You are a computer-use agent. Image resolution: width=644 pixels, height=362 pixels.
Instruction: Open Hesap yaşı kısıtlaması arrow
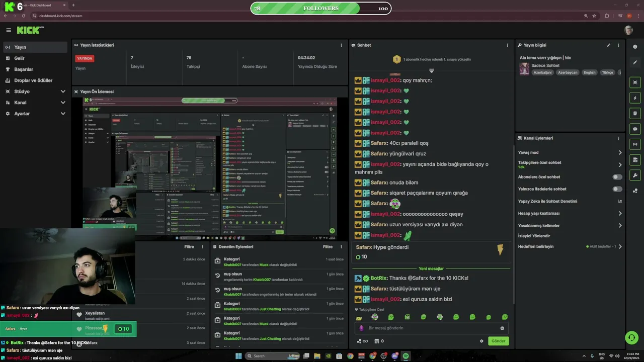(620, 213)
